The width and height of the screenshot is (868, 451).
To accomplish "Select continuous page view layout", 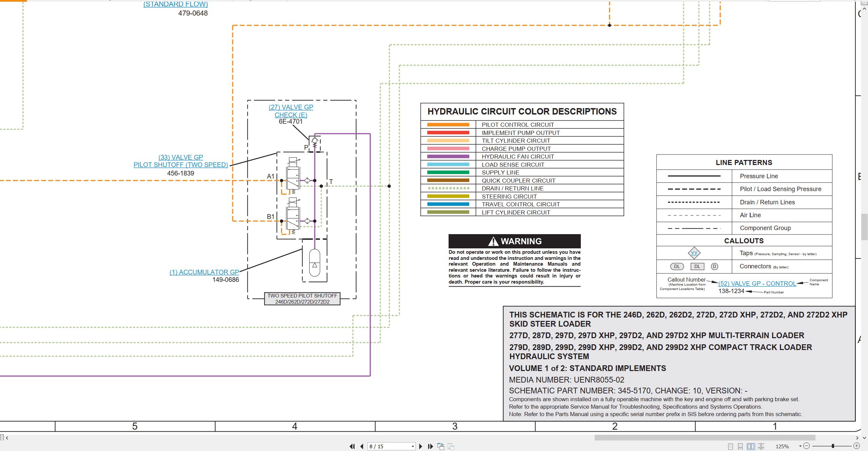I will 741,446.
